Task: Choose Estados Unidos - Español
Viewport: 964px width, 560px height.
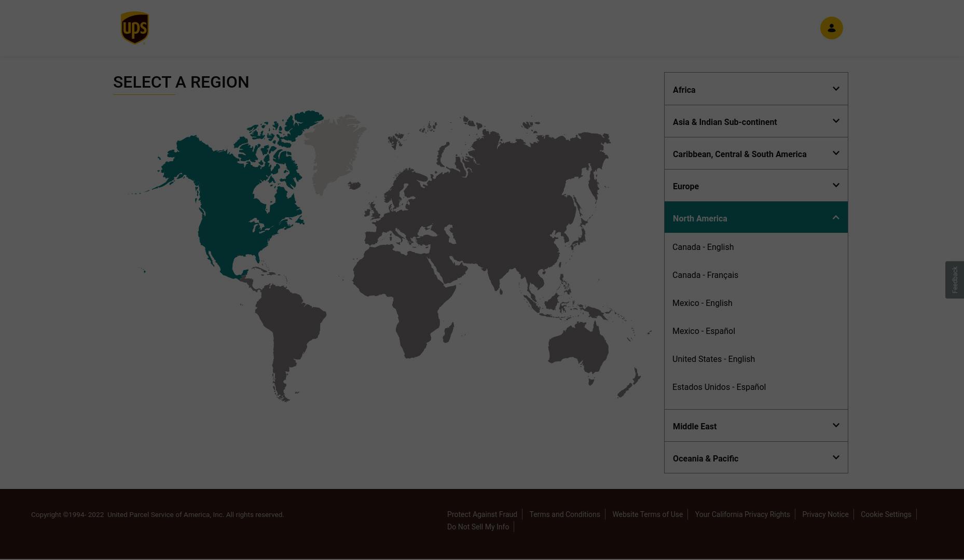Action: 719,387
